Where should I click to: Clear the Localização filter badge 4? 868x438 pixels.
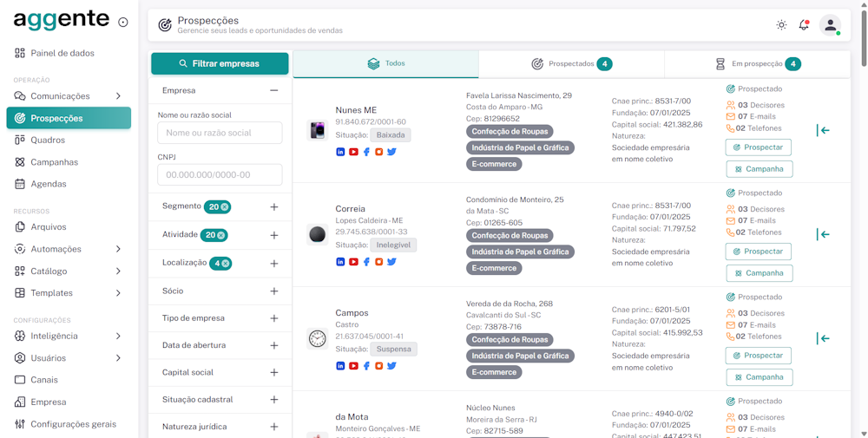click(x=226, y=264)
